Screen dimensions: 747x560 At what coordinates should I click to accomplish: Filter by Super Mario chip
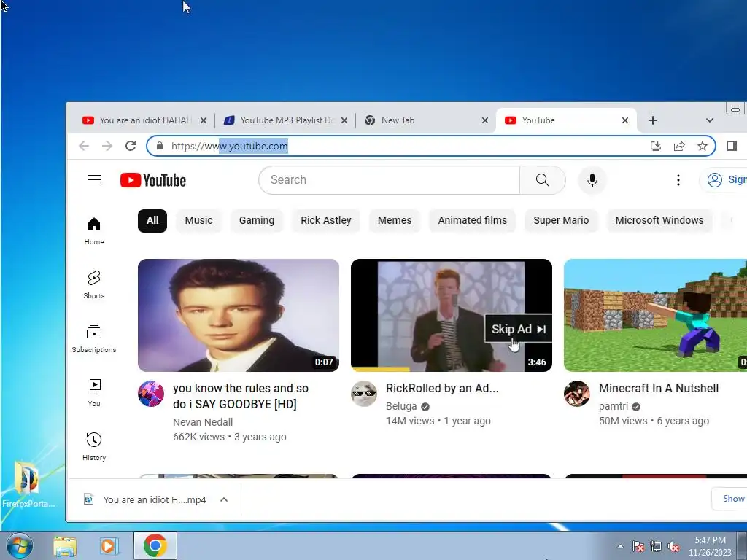561,220
